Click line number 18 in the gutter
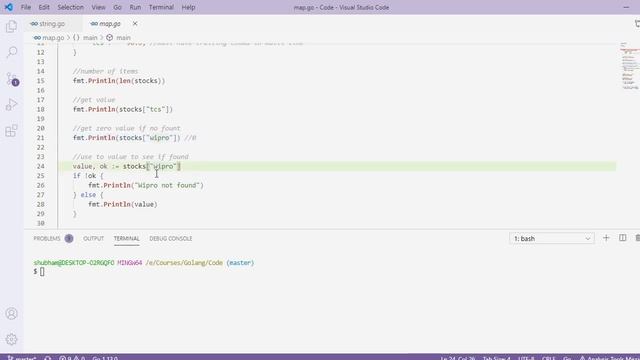 pyautogui.click(x=40, y=109)
